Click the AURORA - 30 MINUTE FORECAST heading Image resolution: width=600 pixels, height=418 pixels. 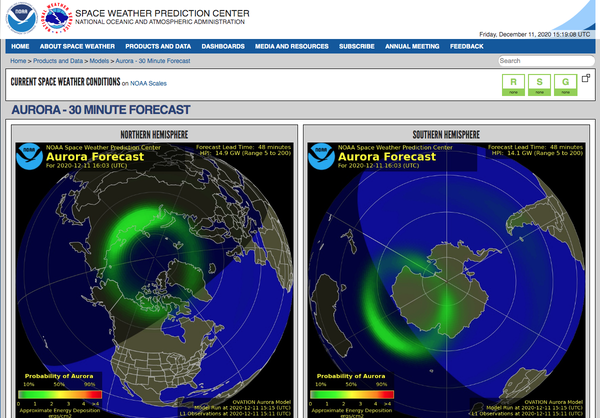pyautogui.click(x=101, y=110)
